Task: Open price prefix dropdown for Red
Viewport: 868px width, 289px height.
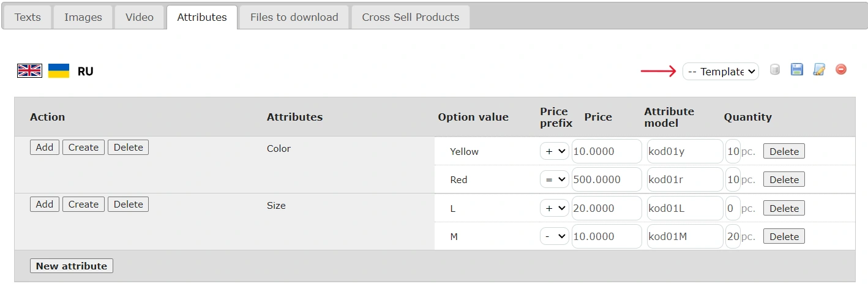Action: 555,179
